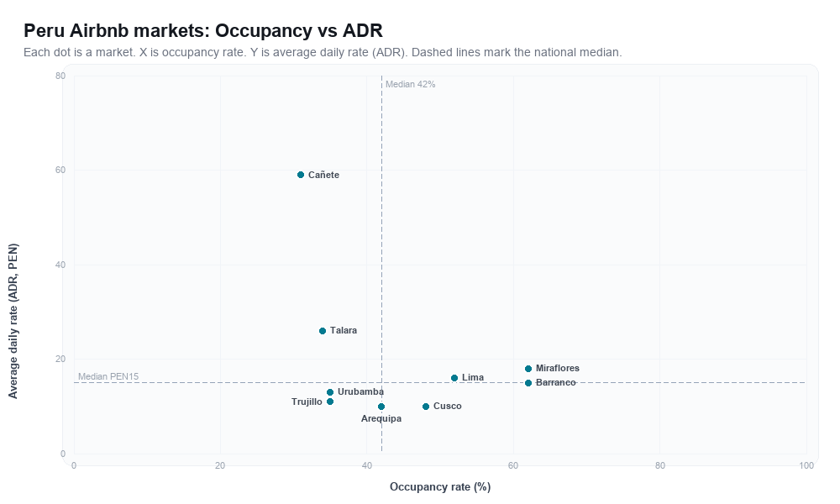Click the 'Median PEN15' annotation
840x504 pixels.
pyautogui.click(x=108, y=376)
